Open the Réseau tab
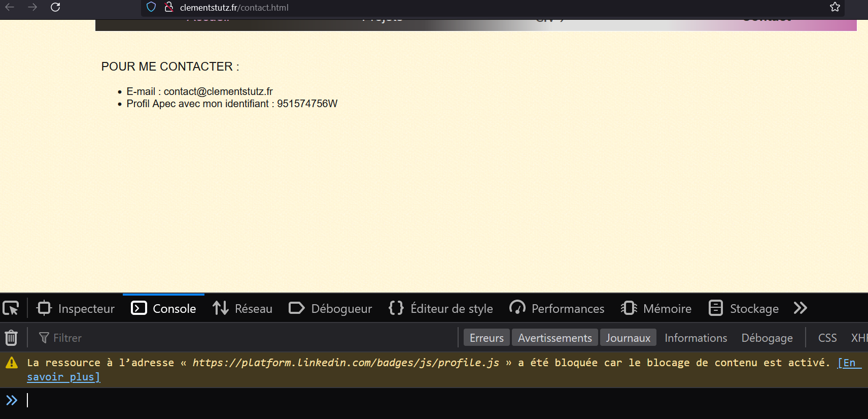This screenshot has height=419, width=868. tap(242, 308)
